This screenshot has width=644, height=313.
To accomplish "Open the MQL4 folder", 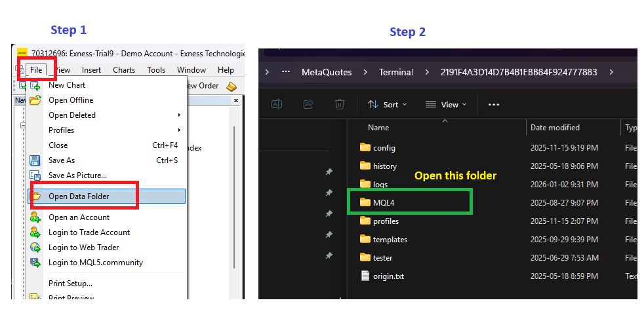I will pyautogui.click(x=384, y=203).
